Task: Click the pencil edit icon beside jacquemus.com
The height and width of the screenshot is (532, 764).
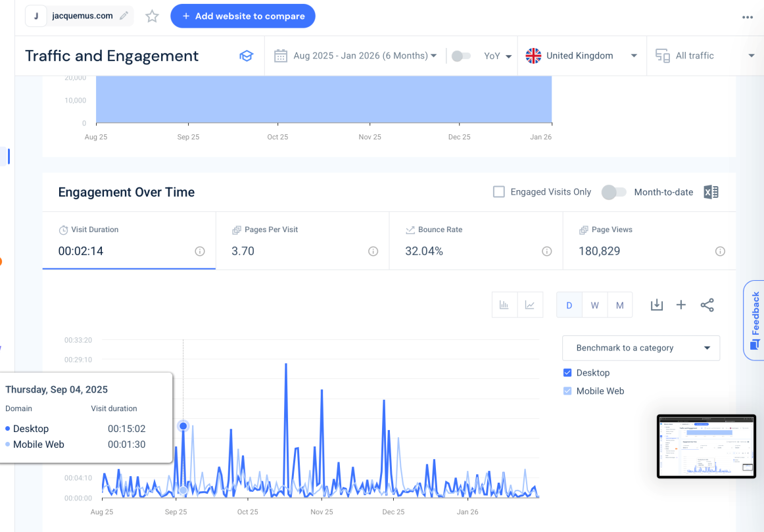Action: [x=124, y=16]
